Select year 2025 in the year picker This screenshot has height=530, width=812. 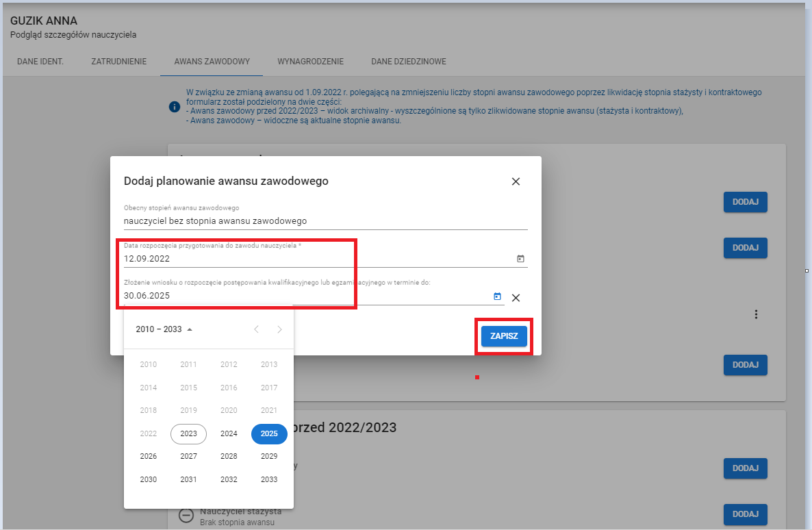(x=268, y=433)
